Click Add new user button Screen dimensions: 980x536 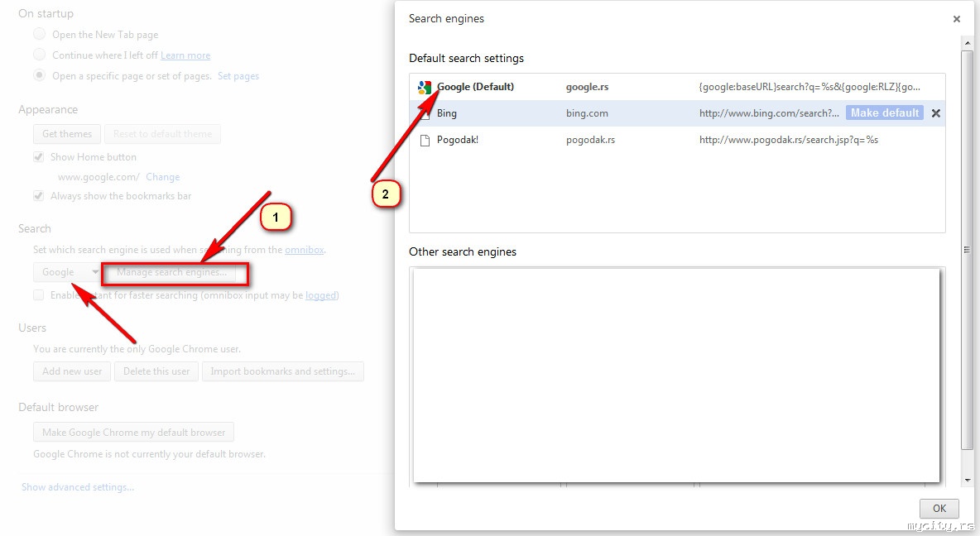coord(72,371)
